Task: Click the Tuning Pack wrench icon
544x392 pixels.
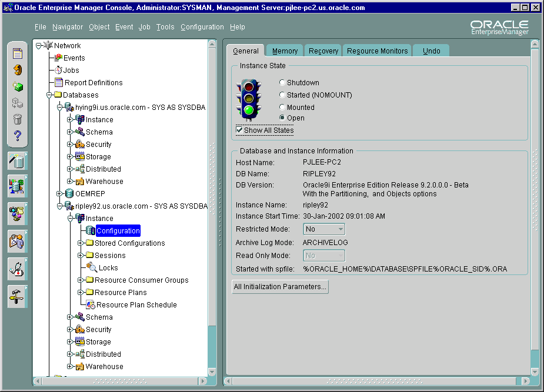Action: [x=17, y=296]
